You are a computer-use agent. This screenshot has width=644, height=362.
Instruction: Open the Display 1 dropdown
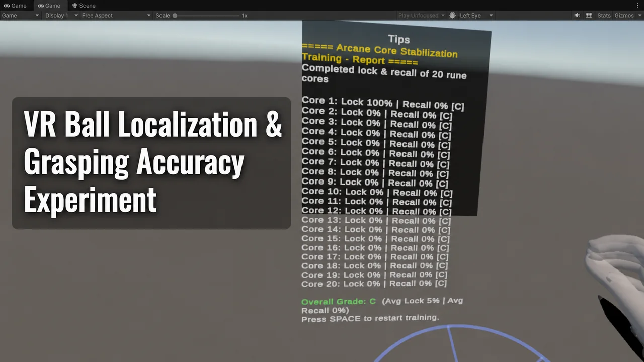tap(61, 16)
